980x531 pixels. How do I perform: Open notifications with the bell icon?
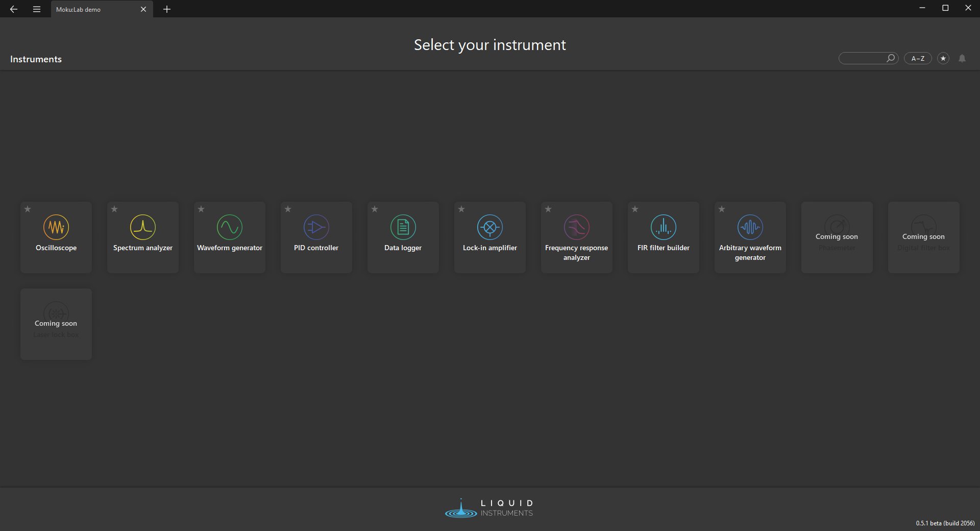click(962, 59)
